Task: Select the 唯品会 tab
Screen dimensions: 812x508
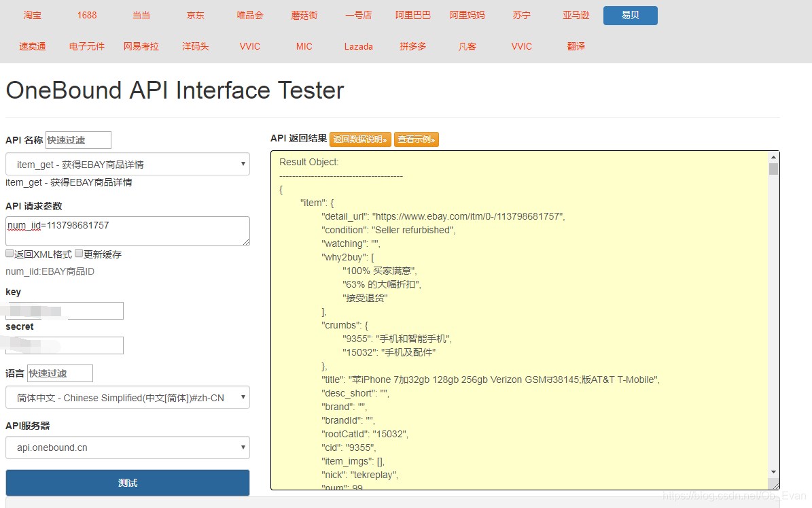Action: (249, 16)
